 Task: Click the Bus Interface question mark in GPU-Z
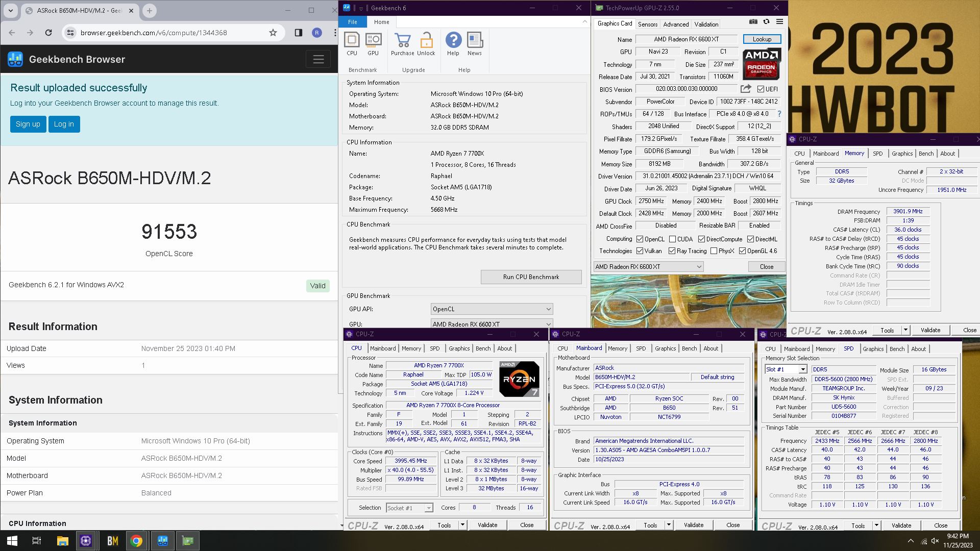pyautogui.click(x=779, y=114)
